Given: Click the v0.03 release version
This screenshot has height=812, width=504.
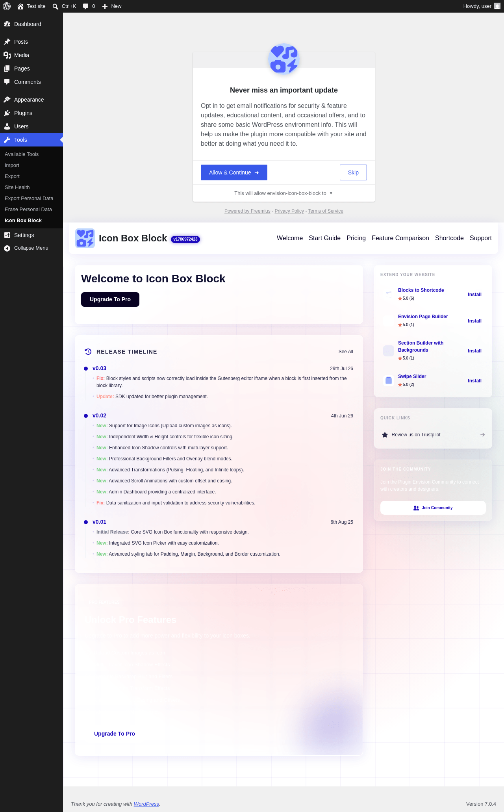Looking at the screenshot, I should pos(99,369).
